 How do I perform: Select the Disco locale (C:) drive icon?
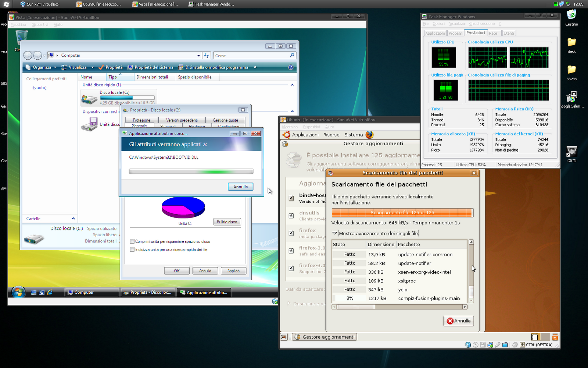pyautogui.click(x=89, y=98)
